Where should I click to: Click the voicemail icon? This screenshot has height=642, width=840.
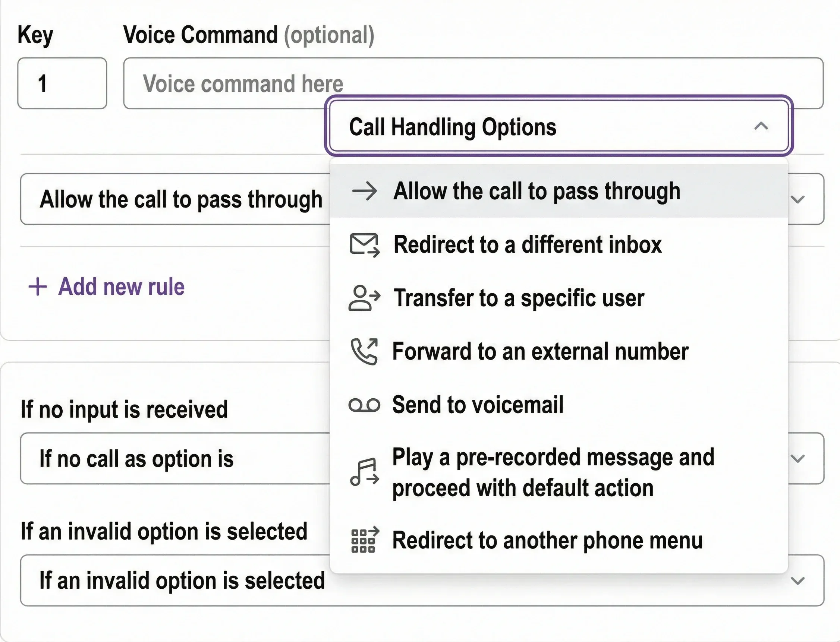coord(364,405)
